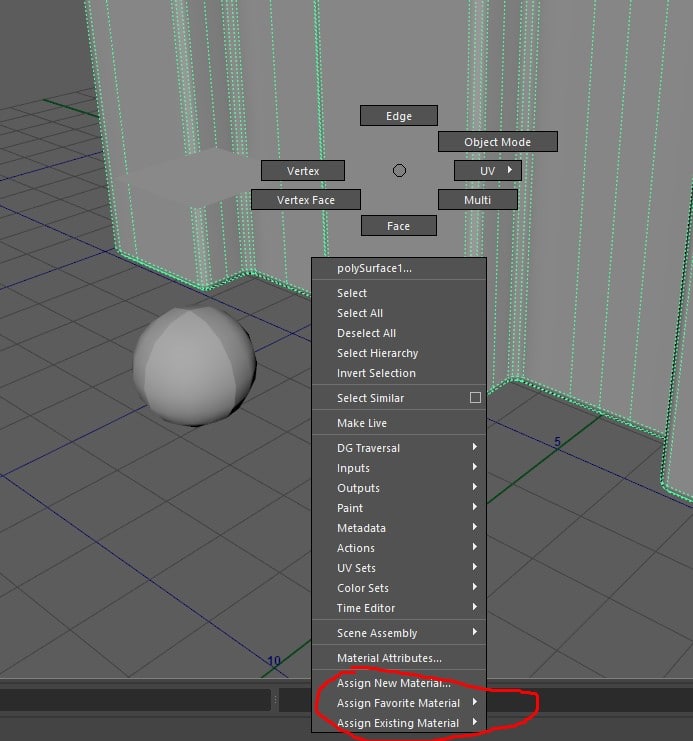This screenshot has height=741, width=693.
Task: Expand Assign Existing Material submenu
Action: 398,723
